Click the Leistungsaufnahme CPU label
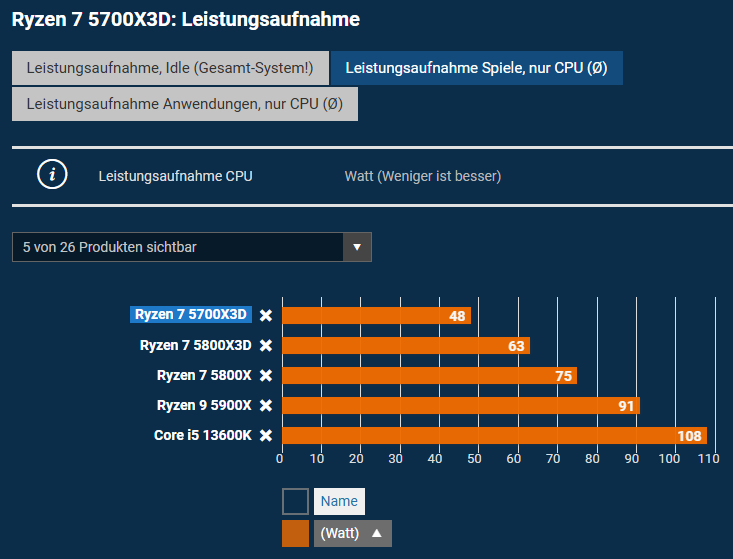Image resolution: width=733 pixels, height=559 pixels. coord(175,176)
